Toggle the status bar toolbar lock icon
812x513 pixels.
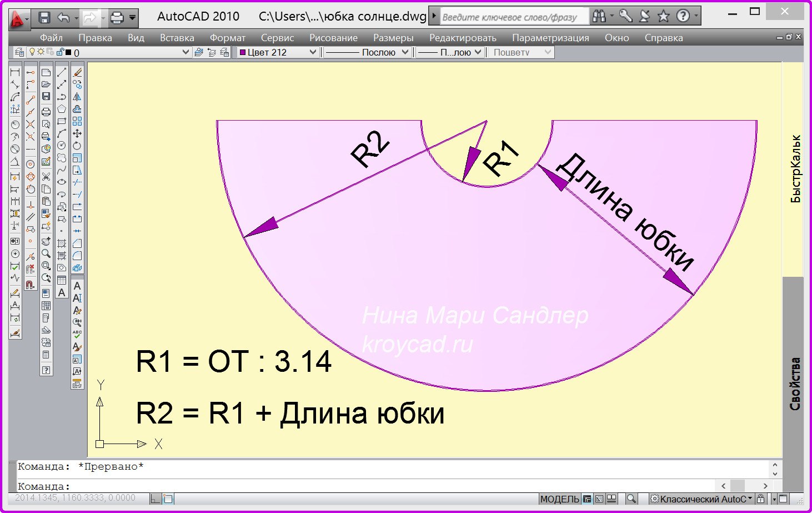(x=761, y=499)
